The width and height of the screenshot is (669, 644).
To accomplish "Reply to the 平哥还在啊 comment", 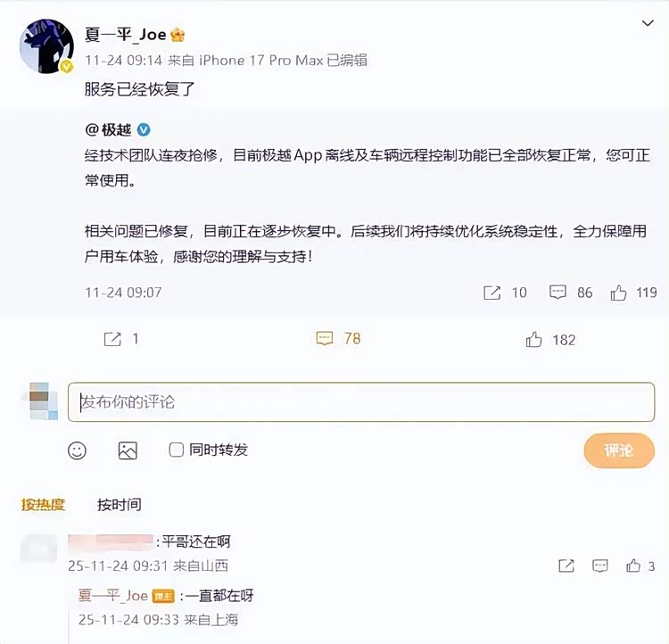I will click(x=600, y=566).
